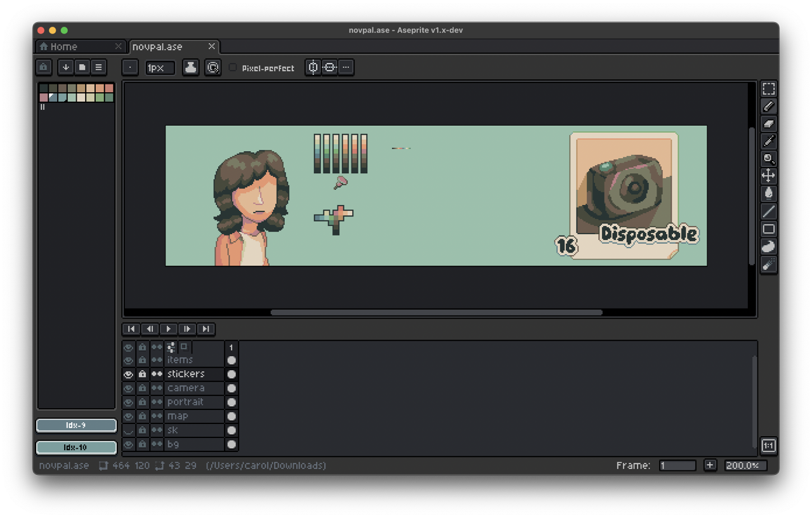The height and width of the screenshot is (518, 812).
Task: Click the Frame number input field
Action: [x=678, y=465]
